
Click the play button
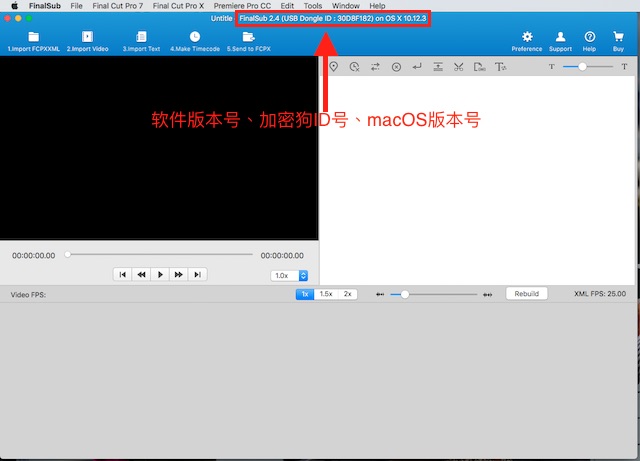coord(160,274)
